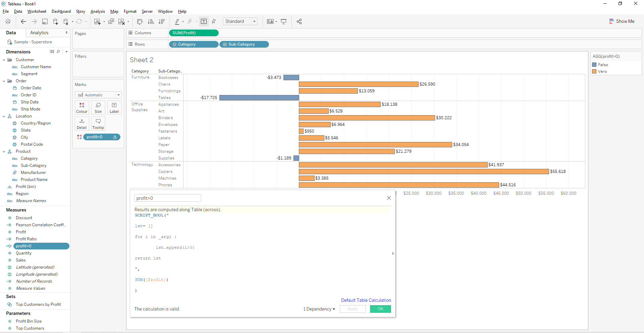Click the Vero color swatch in the legend
644x333 pixels.
594,71
